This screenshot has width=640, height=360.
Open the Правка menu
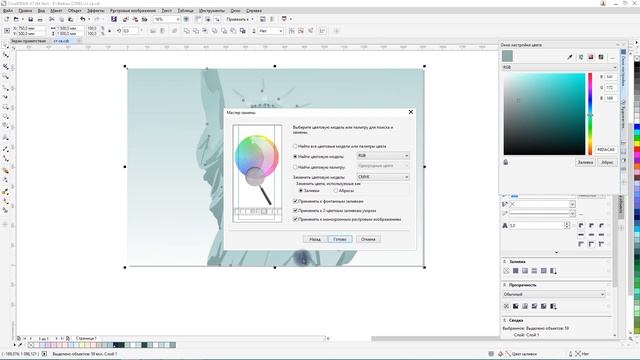(25, 11)
